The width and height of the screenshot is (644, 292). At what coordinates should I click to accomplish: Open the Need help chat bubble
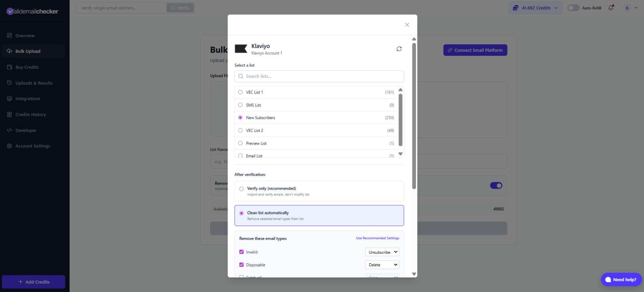(x=621, y=279)
